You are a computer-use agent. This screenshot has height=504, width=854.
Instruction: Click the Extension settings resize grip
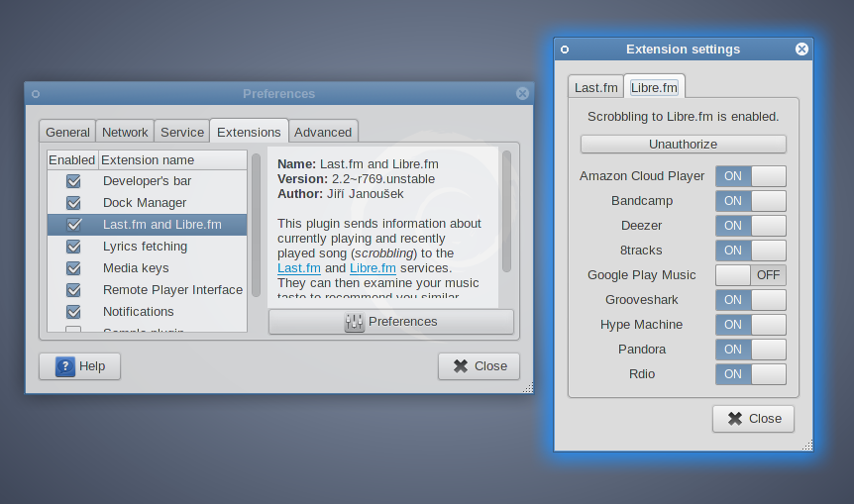click(807, 446)
